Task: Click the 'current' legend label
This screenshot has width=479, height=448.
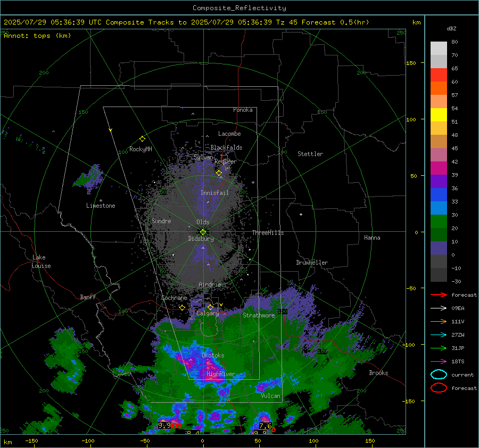Action: [x=463, y=375]
